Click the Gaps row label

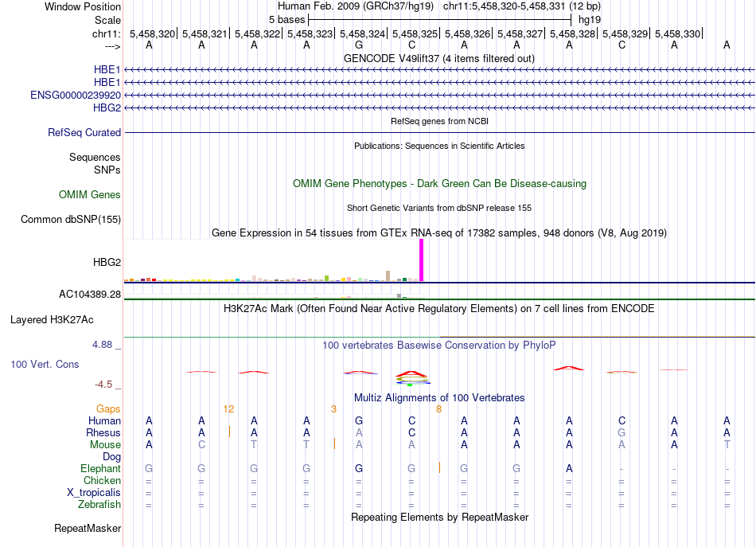pos(108,409)
